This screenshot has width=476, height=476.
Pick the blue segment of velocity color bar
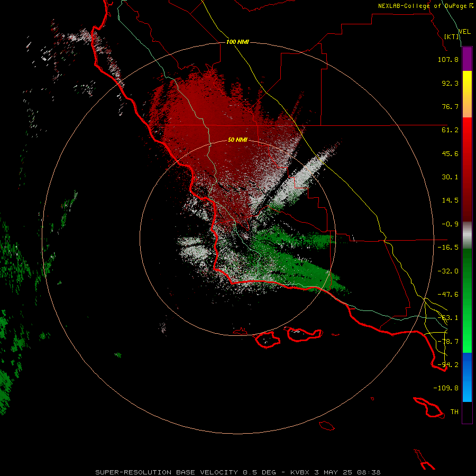[467, 377]
